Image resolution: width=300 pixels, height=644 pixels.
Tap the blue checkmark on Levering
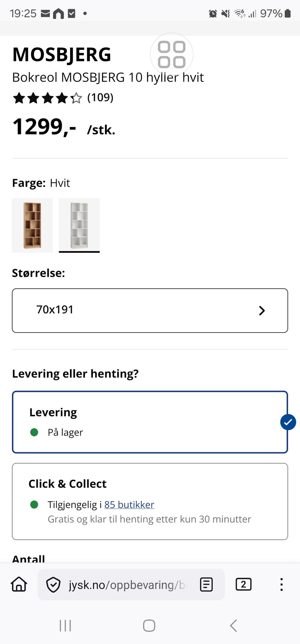pyautogui.click(x=288, y=422)
